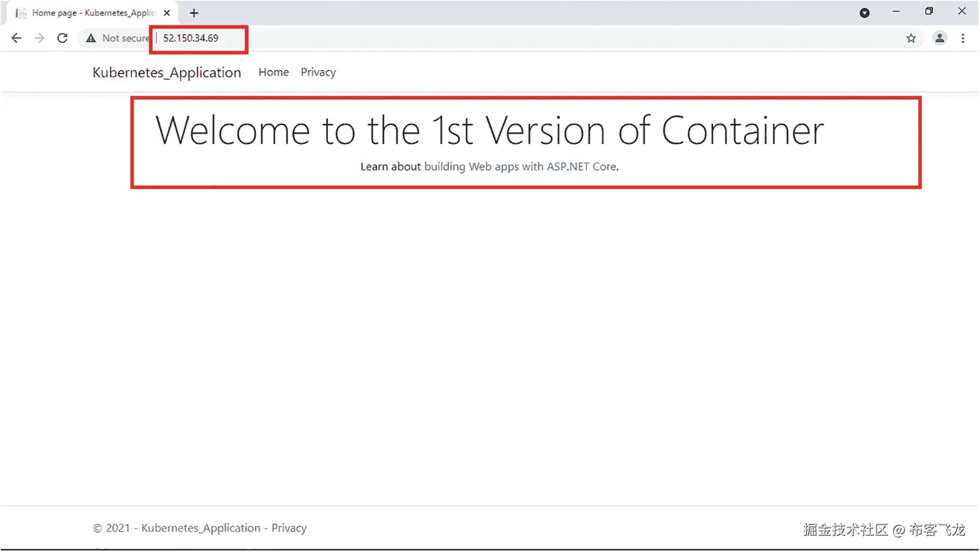Click the footer copyright text 2021 - Kubernetes_Application
Viewport: 980px width, 552px height.
tap(177, 528)
